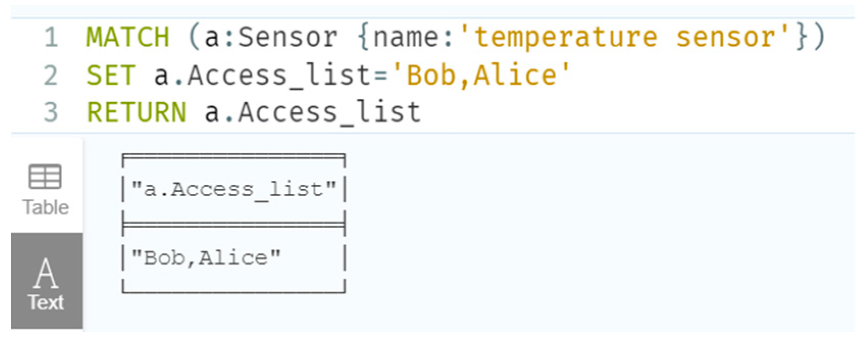This screenshot has width=868, height=340.
Task: Click line number 1 in the editor gutter
Action: point(51,37)
